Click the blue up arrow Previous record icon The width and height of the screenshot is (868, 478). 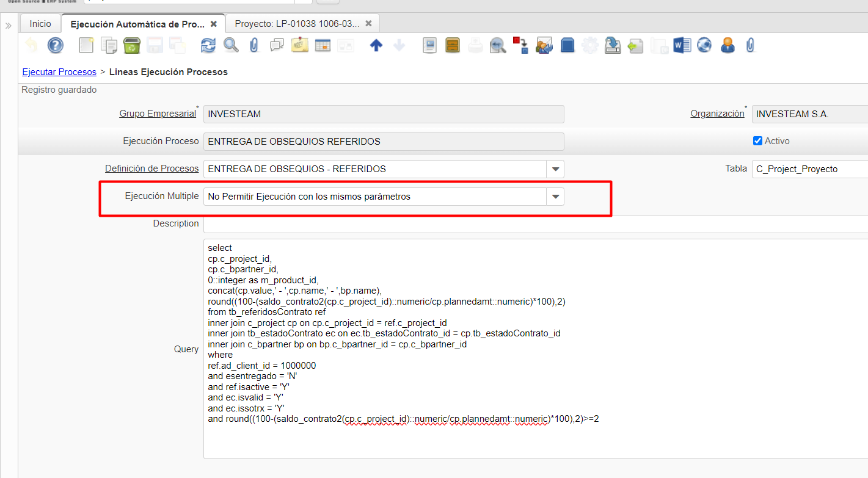376,45
